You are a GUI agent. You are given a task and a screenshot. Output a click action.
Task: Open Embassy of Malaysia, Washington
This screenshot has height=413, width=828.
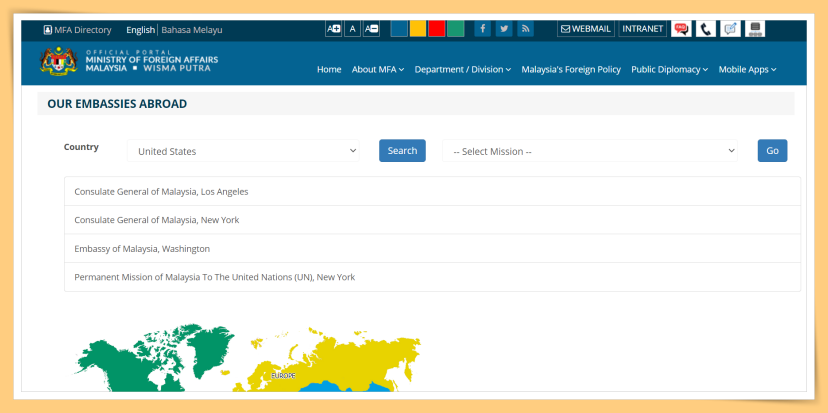pos(432,248)
